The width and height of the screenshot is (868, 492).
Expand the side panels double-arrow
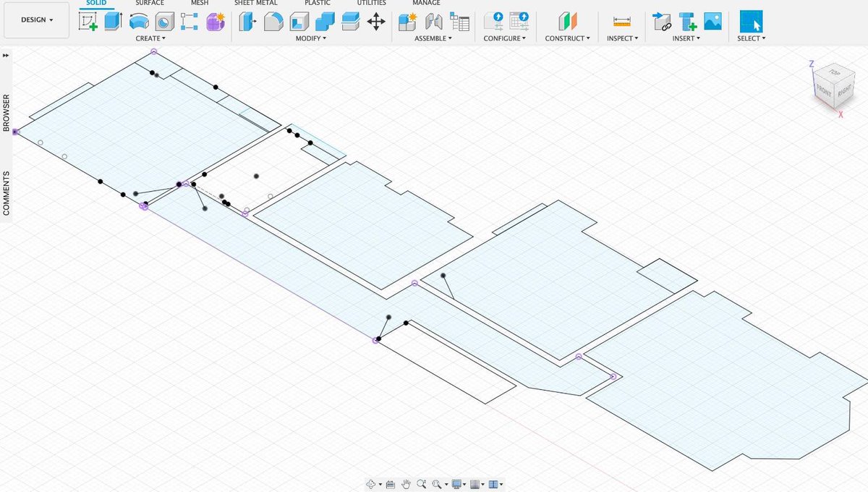6,55
